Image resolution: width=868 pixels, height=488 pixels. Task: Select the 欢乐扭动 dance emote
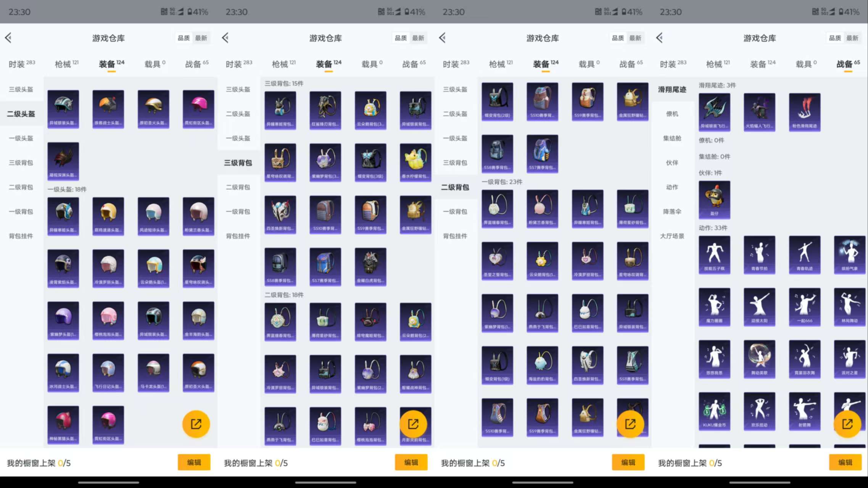760,411
